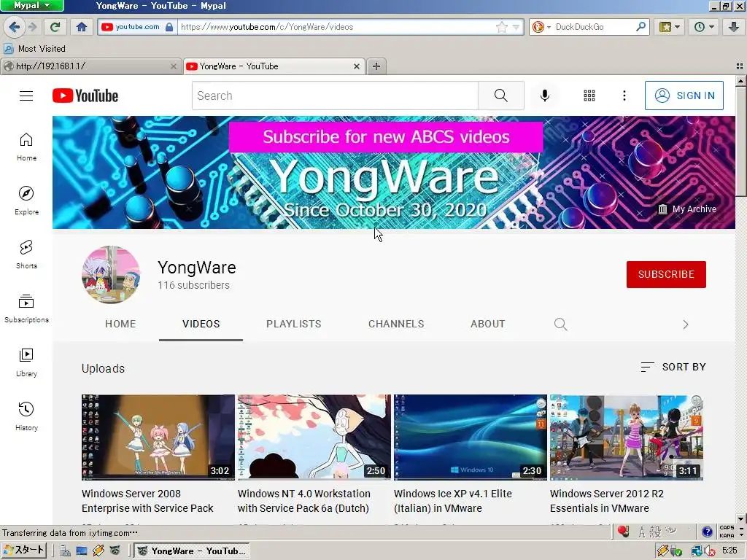Click the YongWare - YouTub... taskbar button
The height and width of the screenshot is (560, 747).
(191, 551)
